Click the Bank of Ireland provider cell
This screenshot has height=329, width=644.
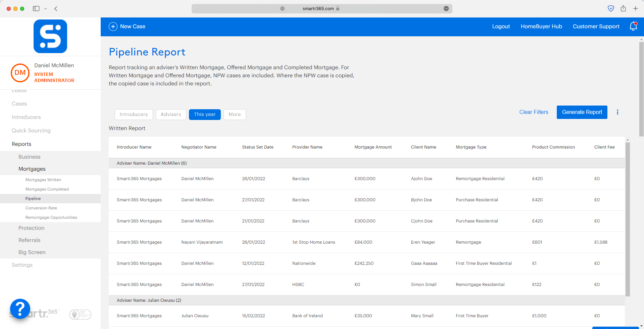tap(307, 316)
